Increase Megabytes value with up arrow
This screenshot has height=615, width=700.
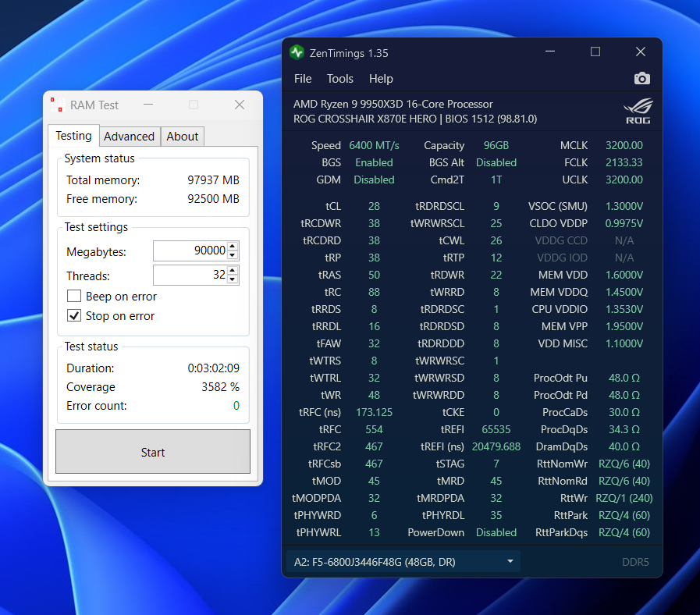(x=233, y=247)
